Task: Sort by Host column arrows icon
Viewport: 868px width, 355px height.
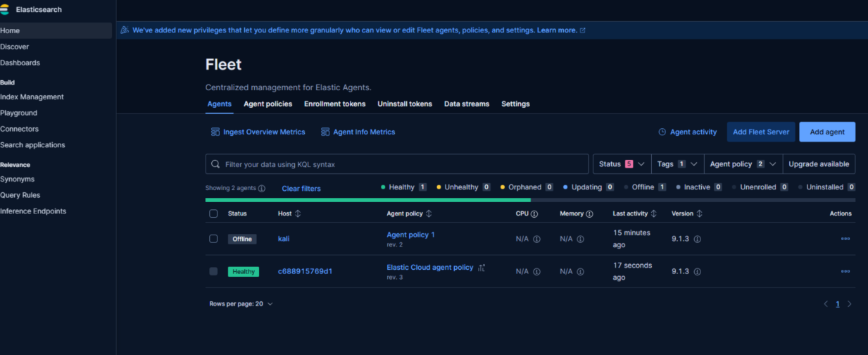Action: click(x=298, y=213)
